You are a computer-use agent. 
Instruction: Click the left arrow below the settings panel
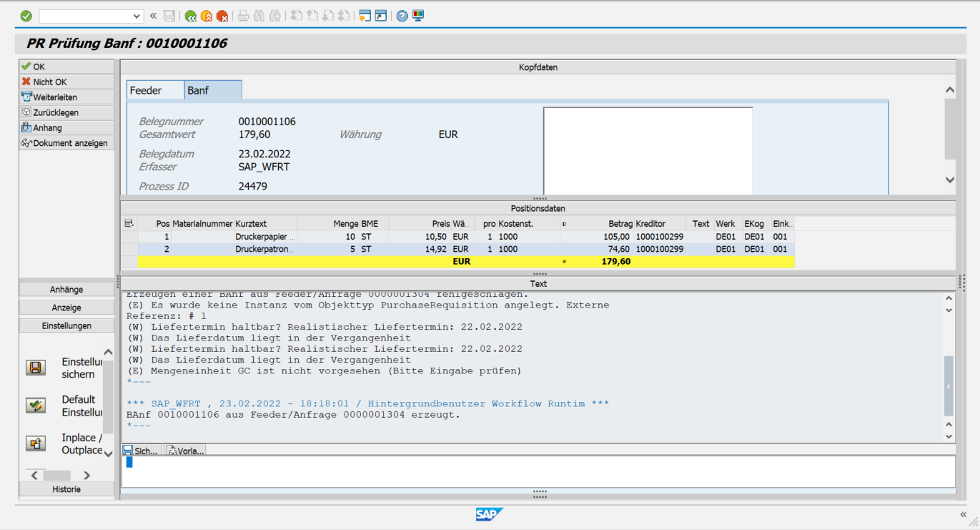[34, 474]
